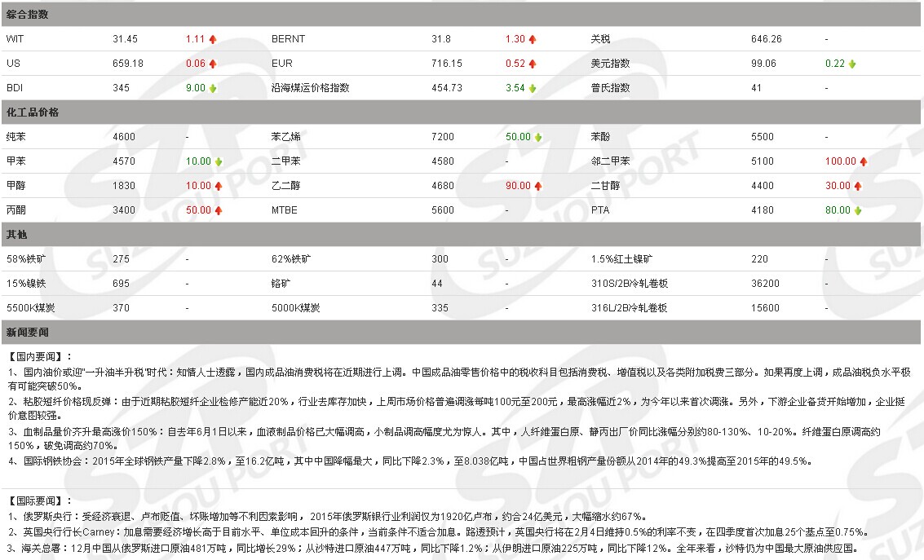Click the BDI value 345
The width and height of the screenshot is (924, 560).
coord(121,88)
